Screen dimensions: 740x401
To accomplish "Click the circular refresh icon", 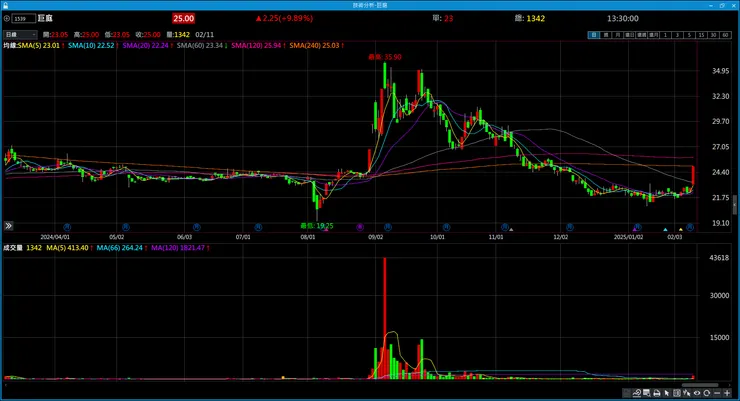I will click(706, 393).
